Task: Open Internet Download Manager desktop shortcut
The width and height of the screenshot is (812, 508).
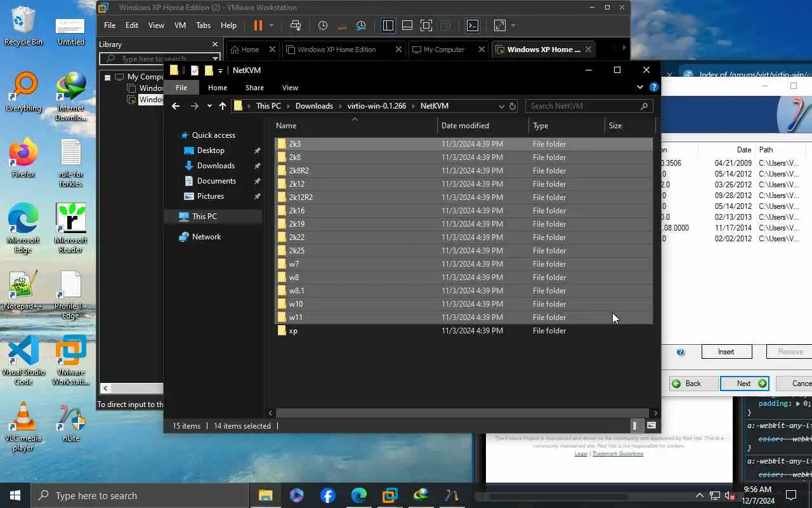Action: (x=71, y=97)
